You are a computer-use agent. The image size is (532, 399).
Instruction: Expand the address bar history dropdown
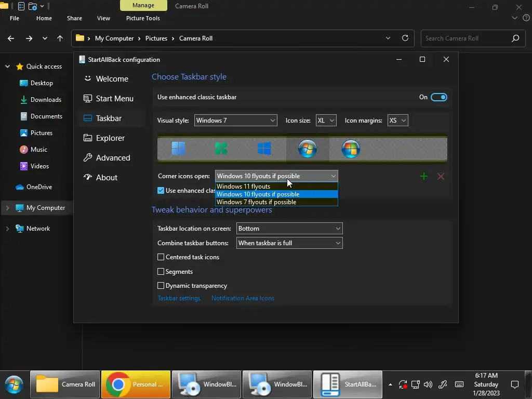[x=388, y=38]
